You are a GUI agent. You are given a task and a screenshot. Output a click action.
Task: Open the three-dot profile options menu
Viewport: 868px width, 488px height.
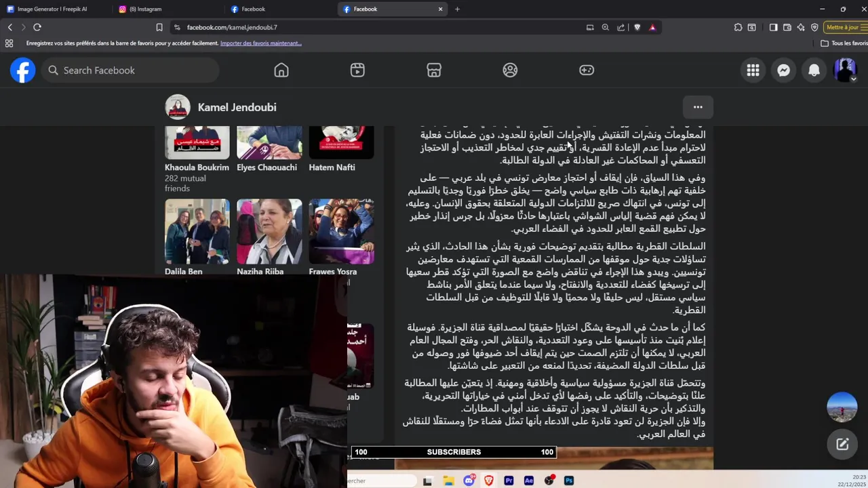698,107
